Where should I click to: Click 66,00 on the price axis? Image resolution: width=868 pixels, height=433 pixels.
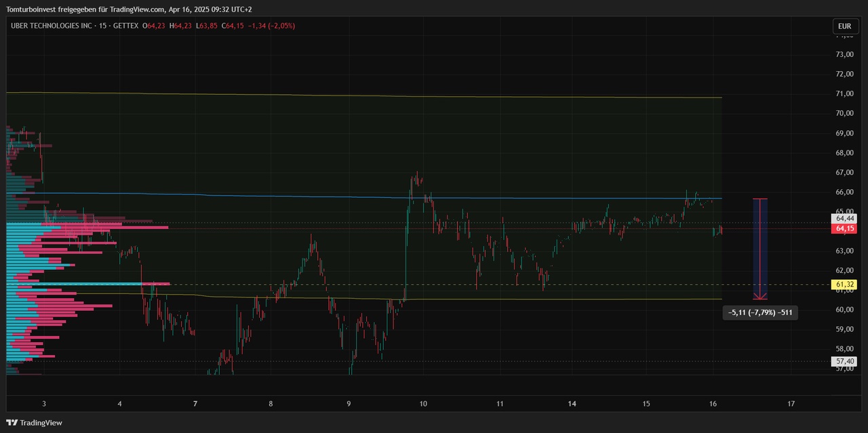point(844,192)
